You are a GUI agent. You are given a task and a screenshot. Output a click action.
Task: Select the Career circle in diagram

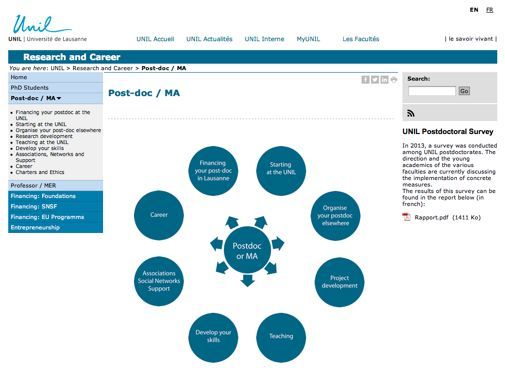[x=159, y=215]
